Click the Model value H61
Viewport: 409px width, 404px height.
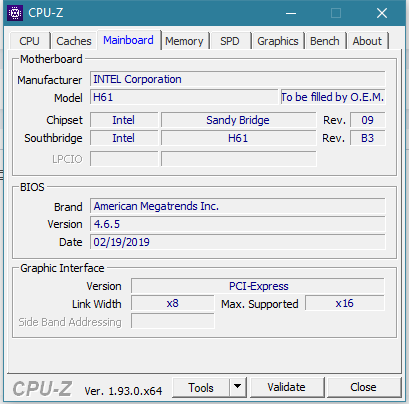pyautogui.click(x=184, y=97)
